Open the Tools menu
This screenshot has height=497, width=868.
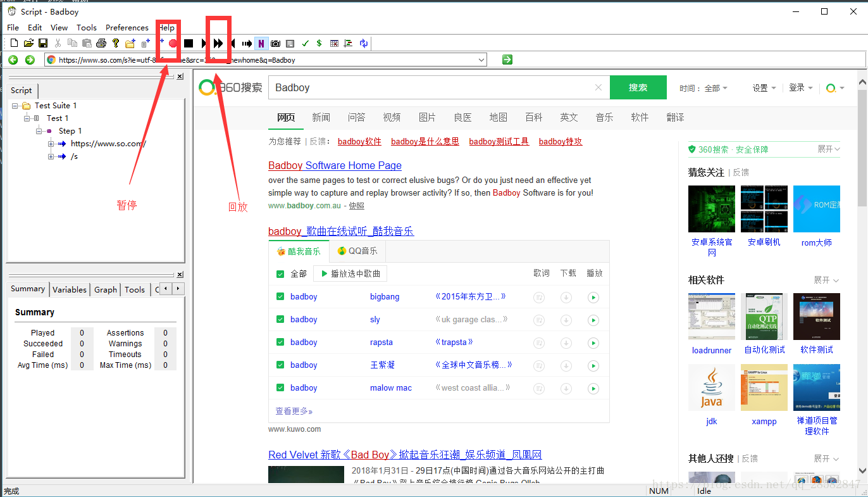(87, 27)
